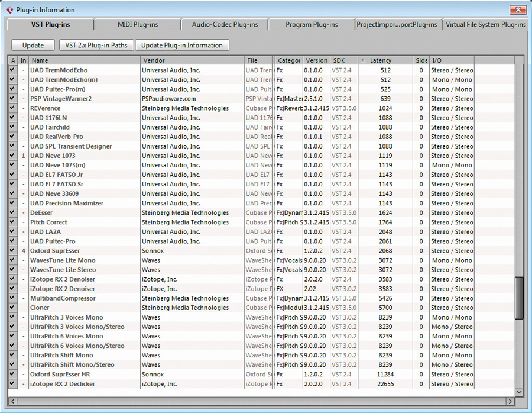The height and width of the screenshot is (413, 532).
Task: Switch to the VST Plug-ins tab
Action: click(51, 24)
